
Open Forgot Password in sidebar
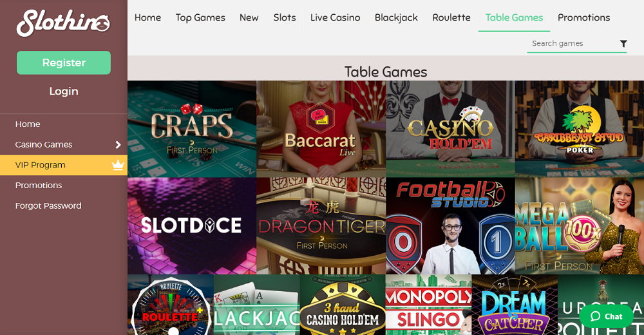point(48,206)
